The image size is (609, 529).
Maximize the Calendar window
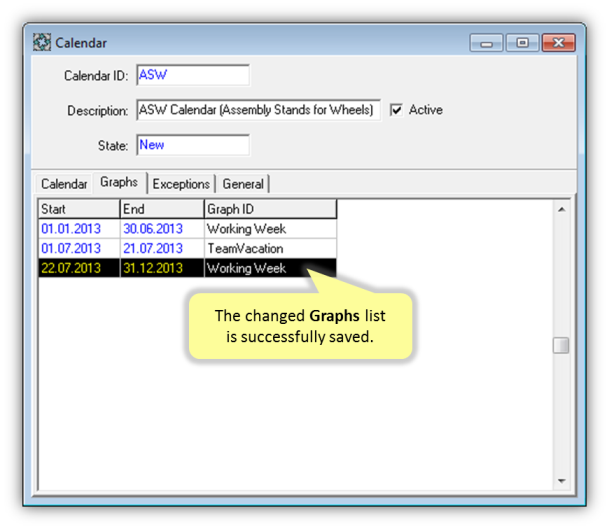(x=522, y=43)
